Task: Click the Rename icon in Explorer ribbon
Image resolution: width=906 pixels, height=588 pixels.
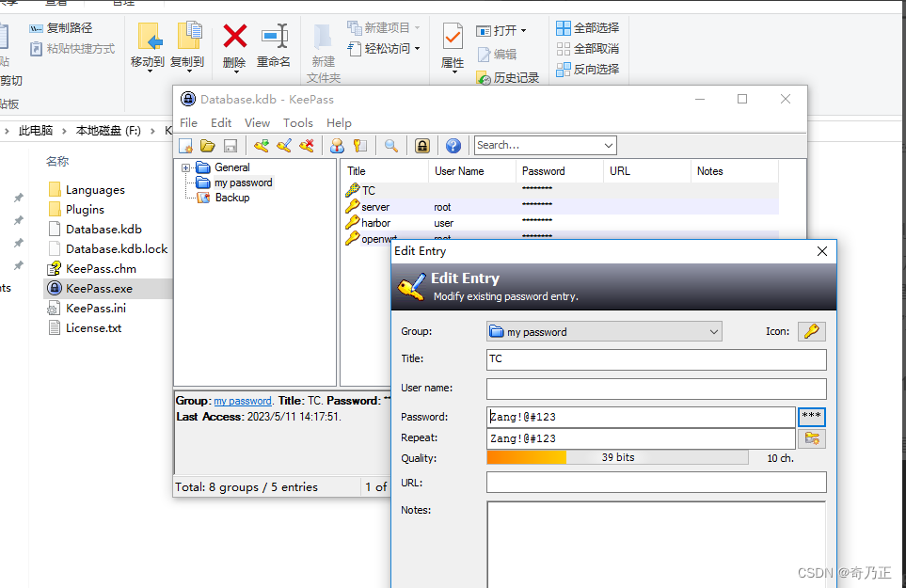Action: point(275,37)
